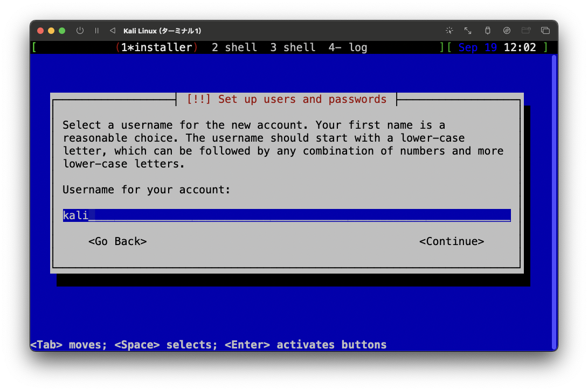Switch to the '3 shell' tmux window

(x=293, y=47)
